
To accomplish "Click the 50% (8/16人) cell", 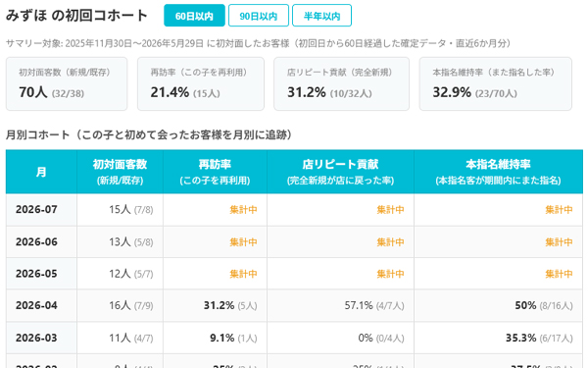I will pos(499,305).
